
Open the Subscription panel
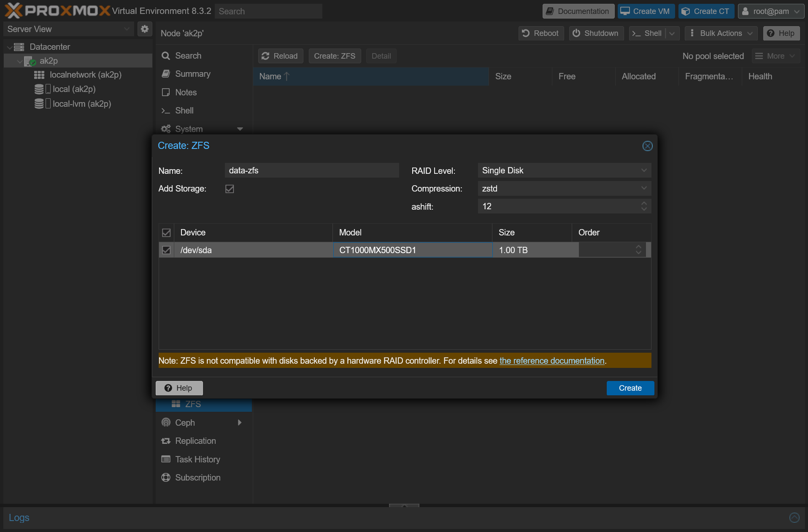(x=197, y=478)
